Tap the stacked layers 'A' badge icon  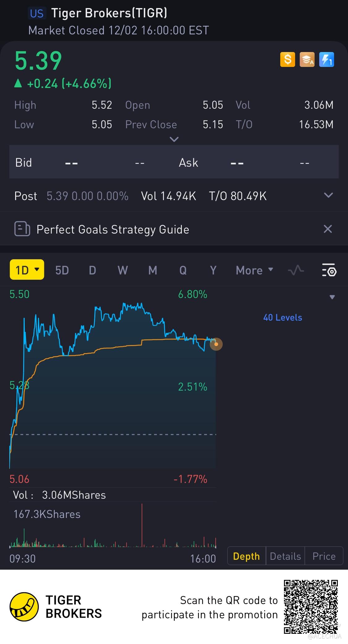click(307, 59)
